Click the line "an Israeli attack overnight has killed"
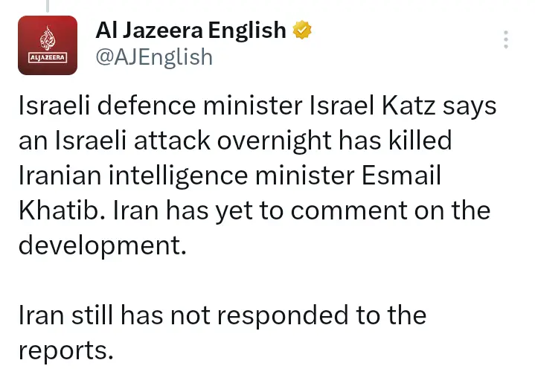This screenshot has height=392, width=535. 235,141
